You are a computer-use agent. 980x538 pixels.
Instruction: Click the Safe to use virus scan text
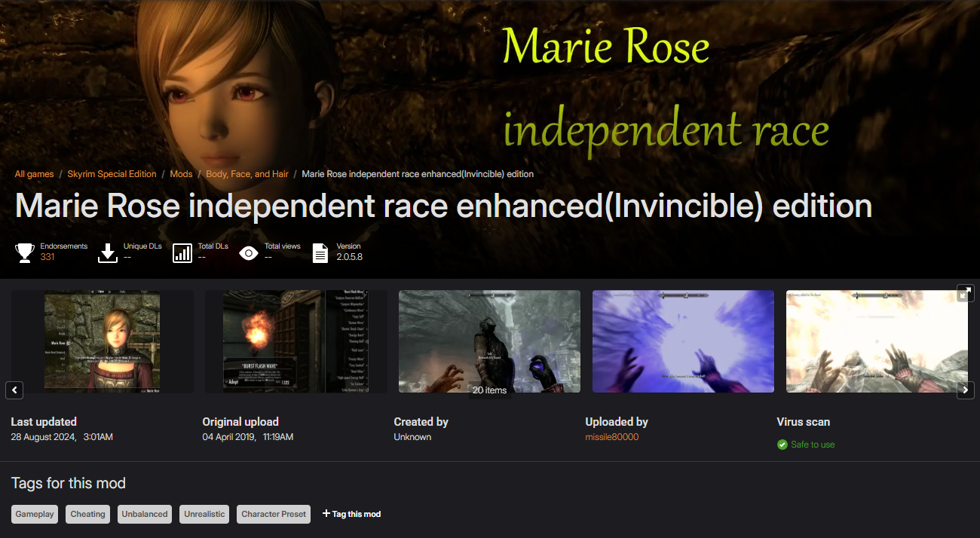pos(813,445)
